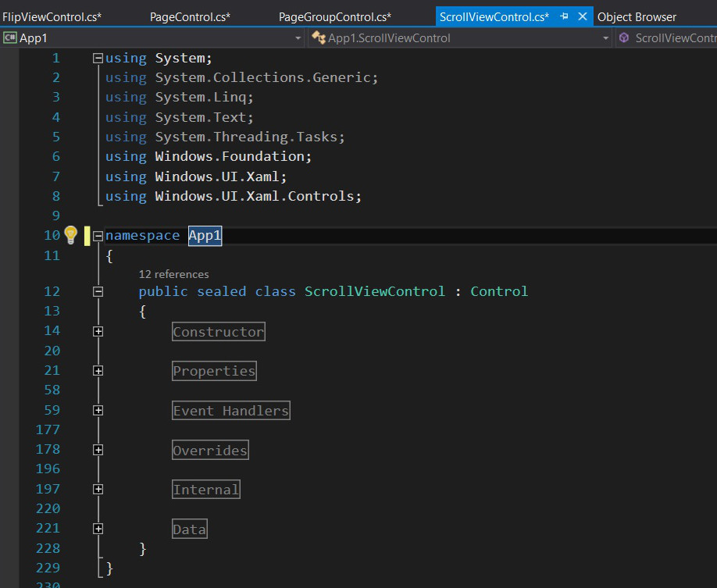Switch to the FlipViewControl.cs tab
The width and height of the screenshot is (717, 588).
click(52, 16)
